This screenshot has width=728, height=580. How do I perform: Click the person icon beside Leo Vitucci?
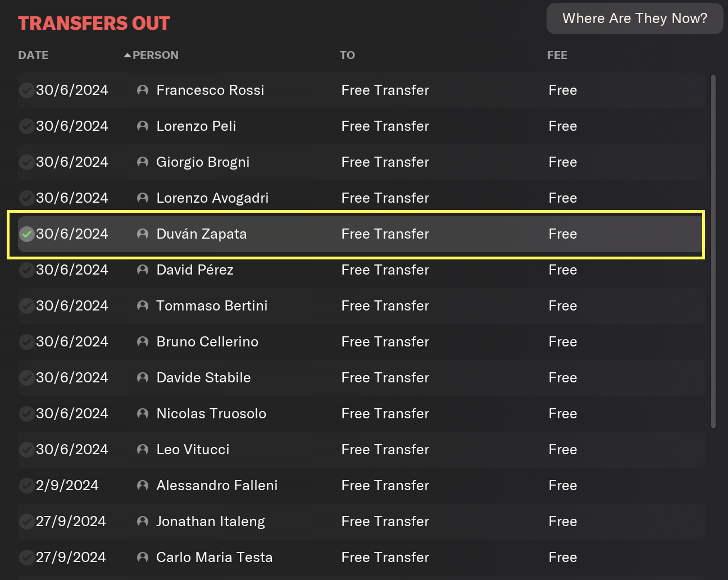tap(143, 450)
